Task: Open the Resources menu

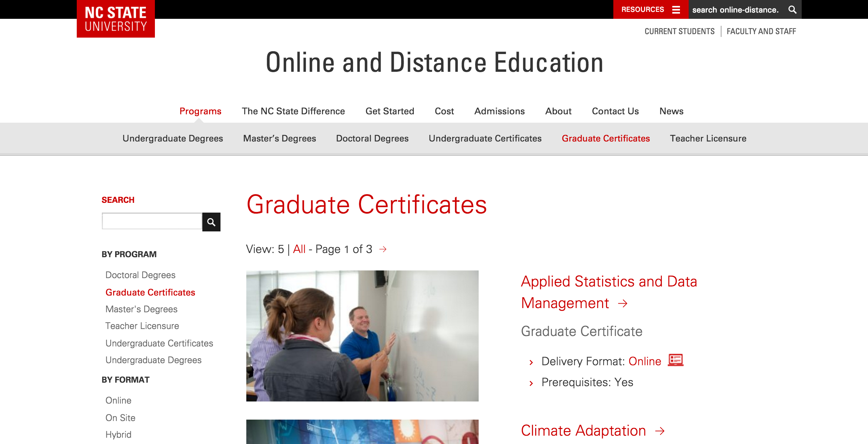Action: click(651, 9)
